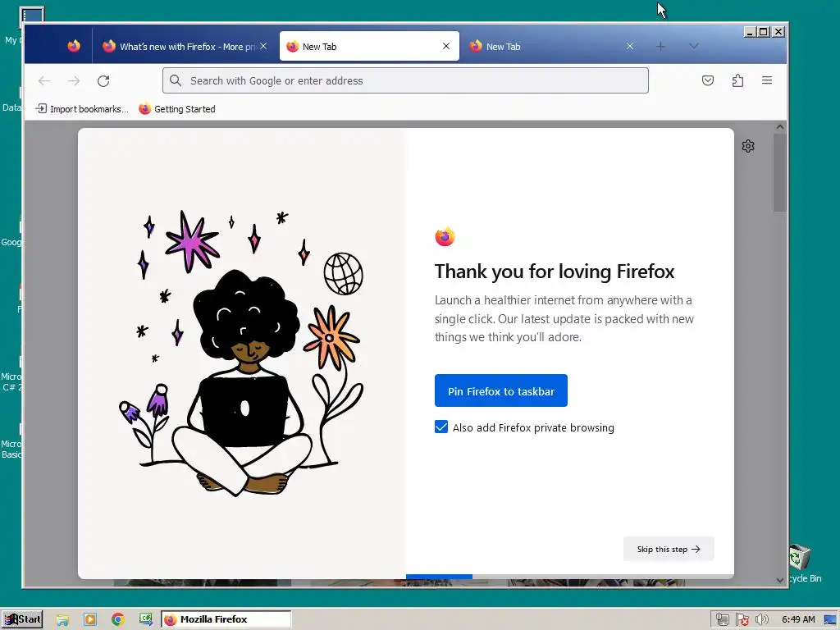The height and width of the screenshot is (630, 840).
Task: Open the Windows Start menu
Action: (x=22, y=619)
